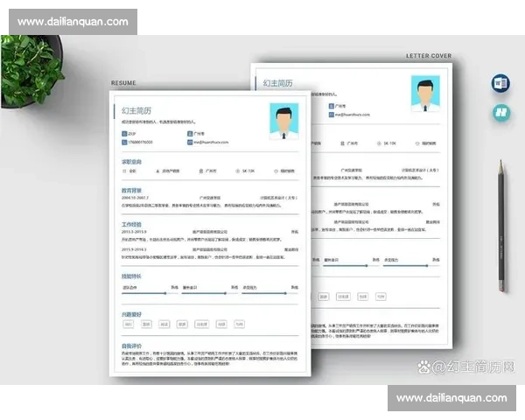The width and height of the screenshot is (525, 420).
Task: Select the 2013.3-2015.9 work date
Action: click(134, 232)
